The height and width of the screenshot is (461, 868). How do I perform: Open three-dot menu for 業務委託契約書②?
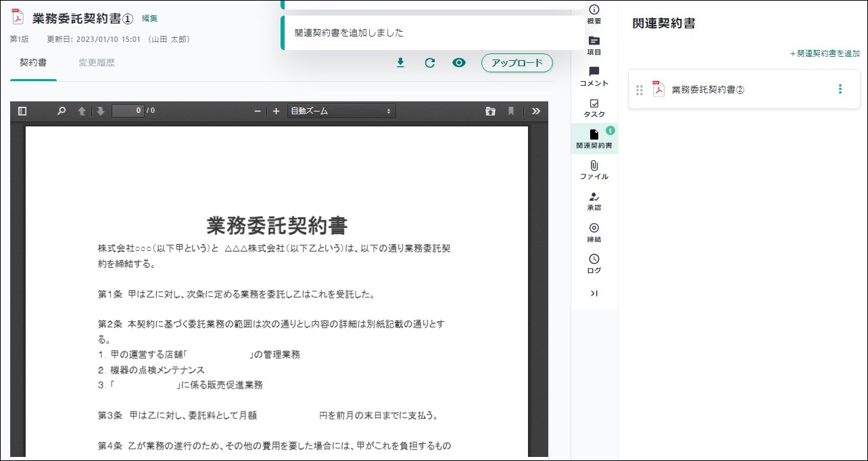click(x=840, y=89)
